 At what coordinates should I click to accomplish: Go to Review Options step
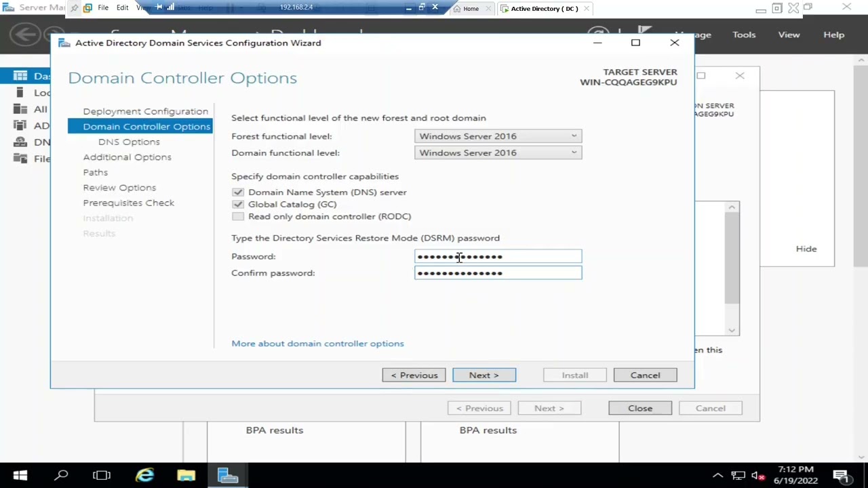pyautogui.click(x=119, y=188)
